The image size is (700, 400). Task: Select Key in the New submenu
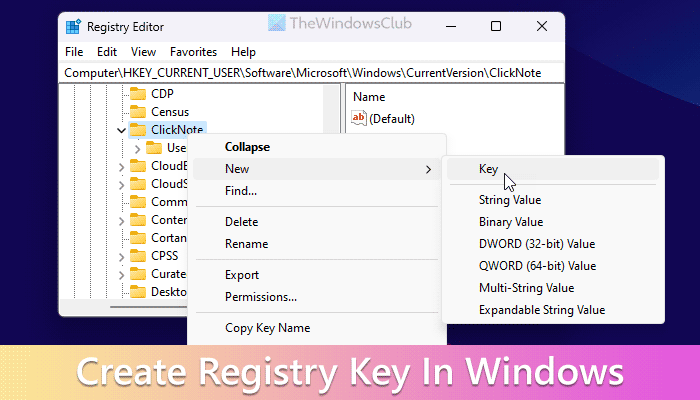553,169
